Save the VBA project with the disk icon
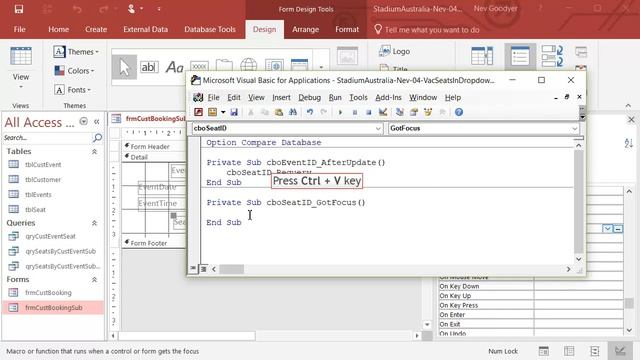The width and height of the screenshot is (640, 360). (x=234, y=112)
